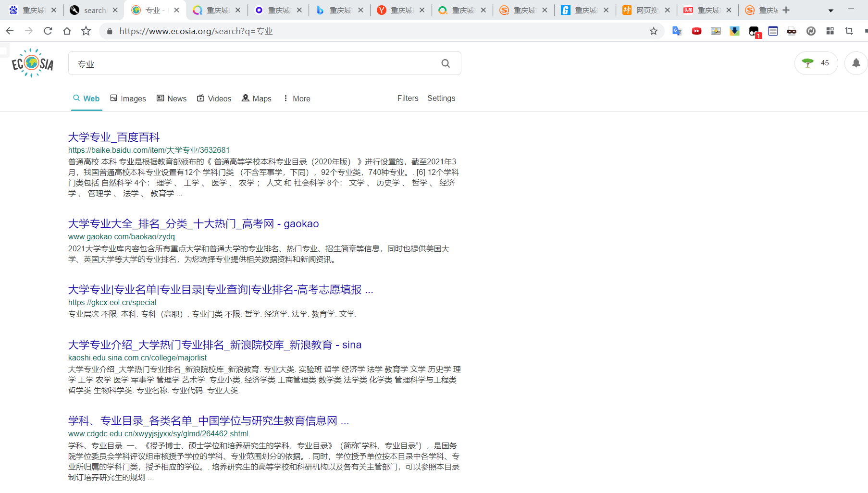Viewport: 868px width, 493px height.
Task: Open the sina 新浪教育 result link
Action: click(x=214, y=345)
